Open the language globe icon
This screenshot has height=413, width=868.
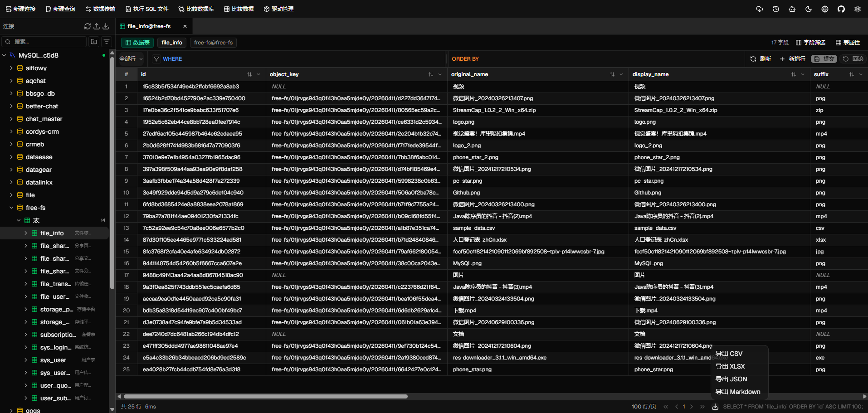pyautogui.click(x=825, y=9)
